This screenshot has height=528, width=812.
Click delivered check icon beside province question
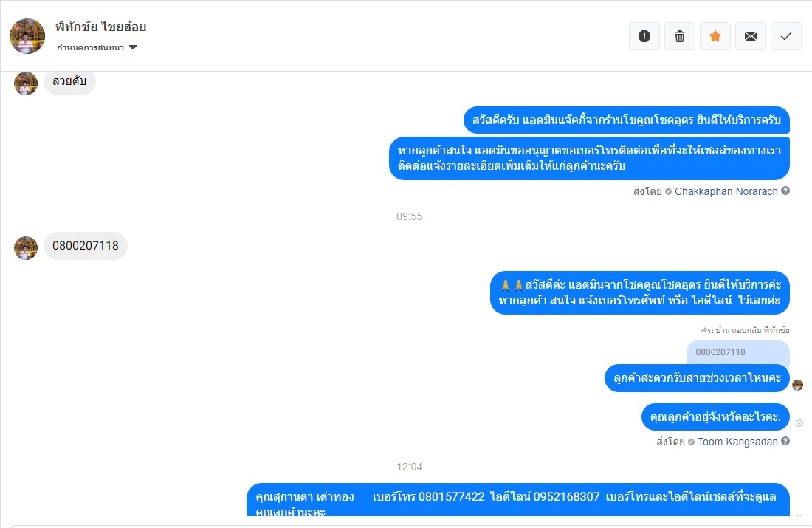click(x=799, y=423)
